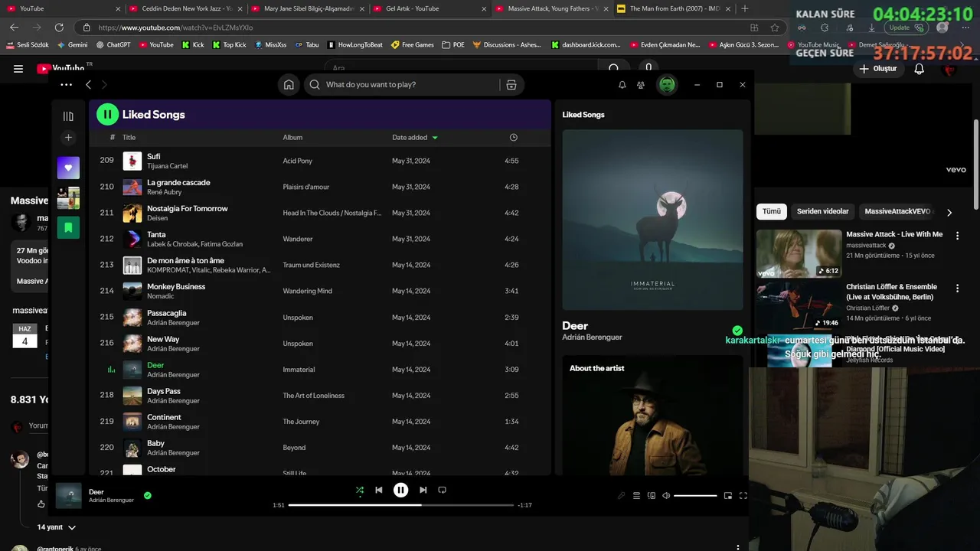The height and width of the screenshot is (551, 980).
Task: Open the connect-to-device icon
Action: 652,496
